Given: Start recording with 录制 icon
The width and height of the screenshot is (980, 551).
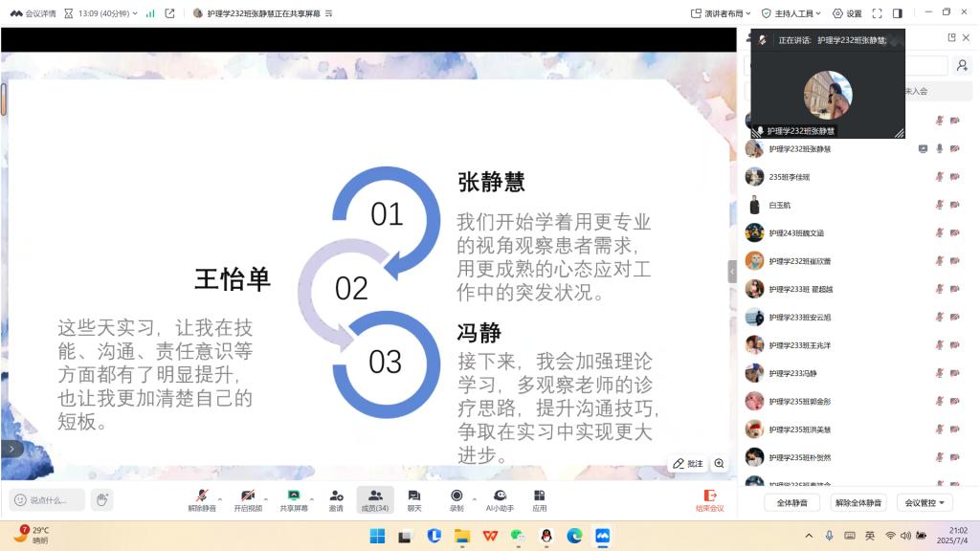Looking at the screenshot, I should click(457, 498).
